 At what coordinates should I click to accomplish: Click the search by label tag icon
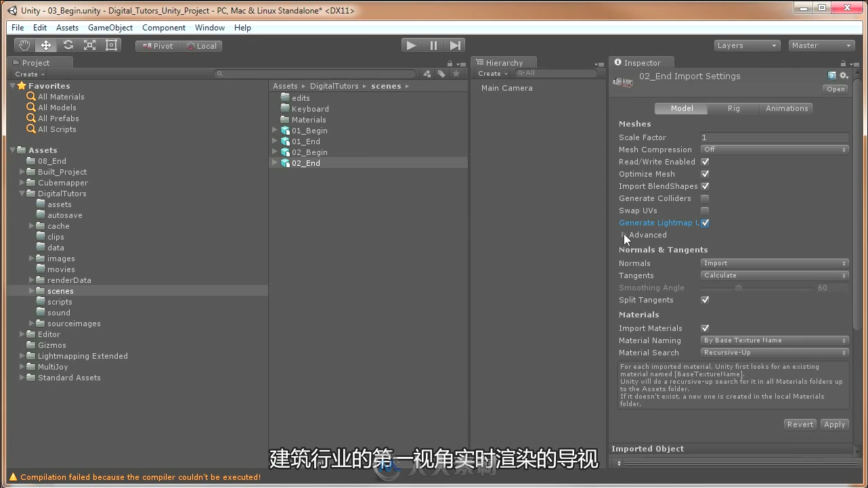[441, 74]
